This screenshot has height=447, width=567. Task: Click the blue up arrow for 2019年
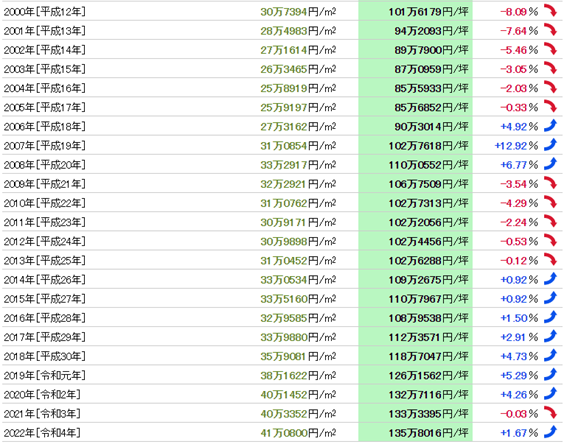pos(550,375)
